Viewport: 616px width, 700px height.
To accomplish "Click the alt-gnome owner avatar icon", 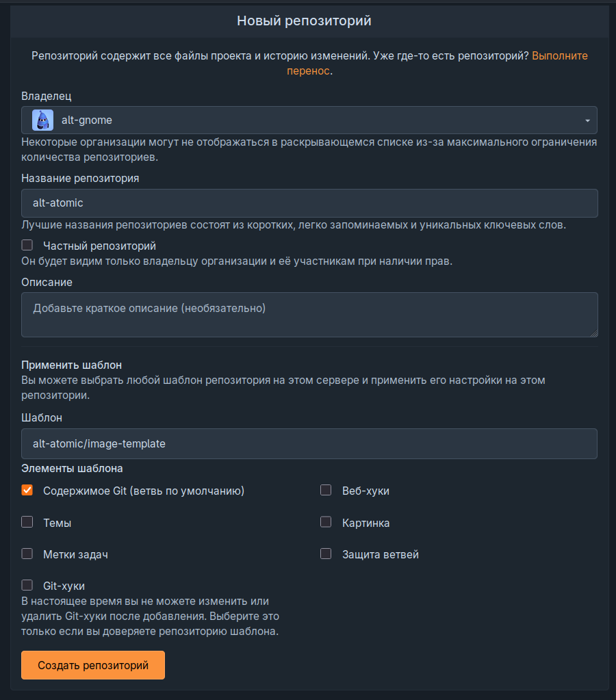I will tap(42, 120).
